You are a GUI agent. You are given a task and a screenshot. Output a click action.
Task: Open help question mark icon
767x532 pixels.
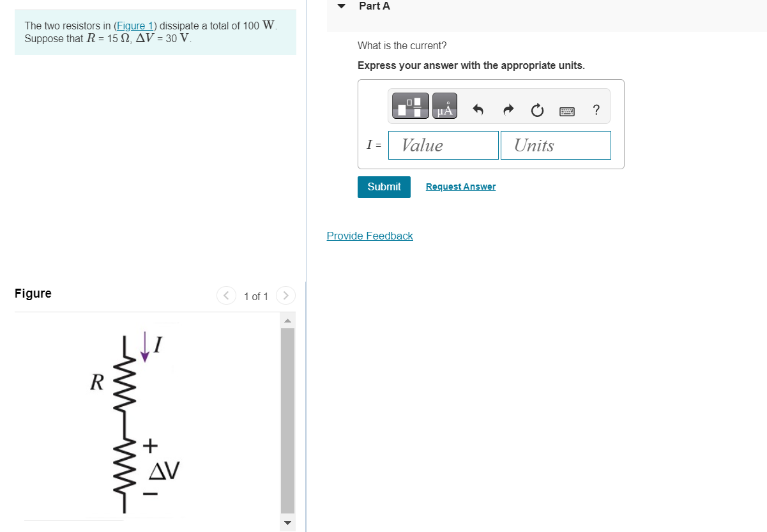pos(596,110)
